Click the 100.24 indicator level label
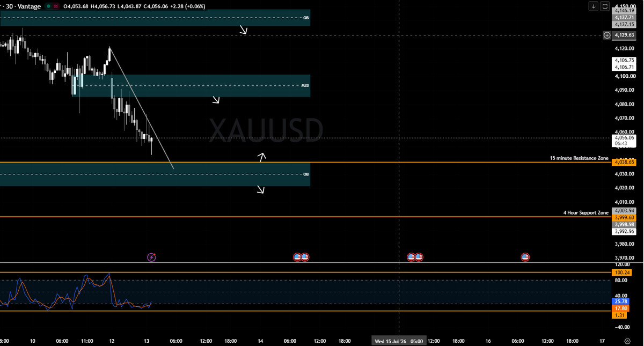 621,273
